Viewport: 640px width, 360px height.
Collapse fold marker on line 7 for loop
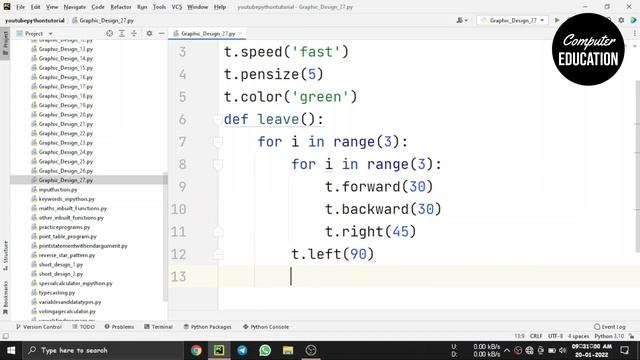[218, 142]
